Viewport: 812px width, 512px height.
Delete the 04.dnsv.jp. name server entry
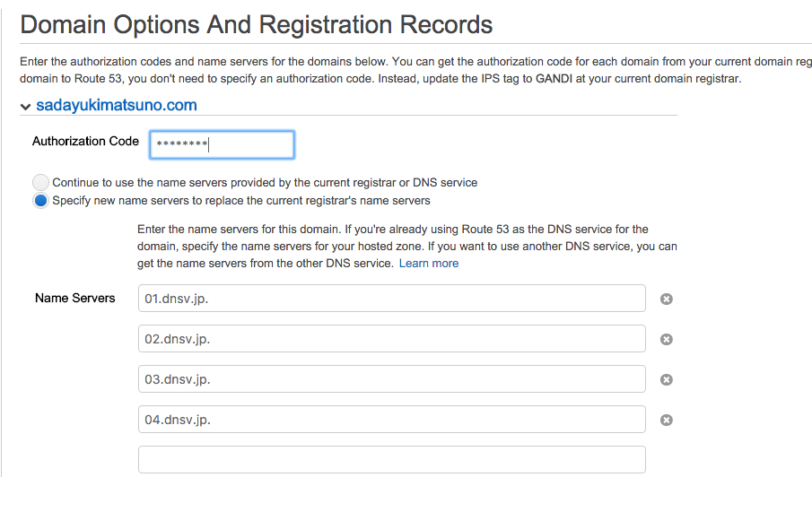(667, 420)
